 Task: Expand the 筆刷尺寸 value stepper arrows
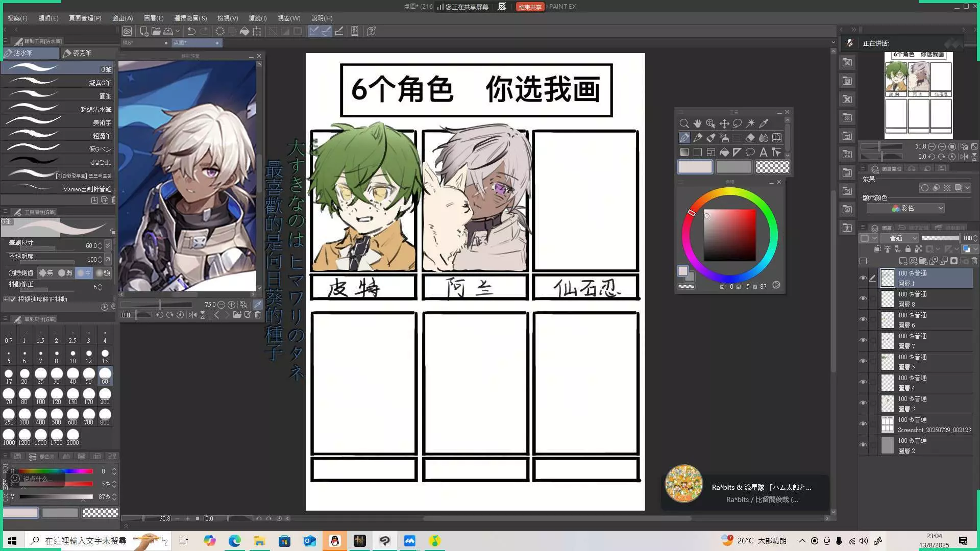pyautogui.click(x=100, y=245)
